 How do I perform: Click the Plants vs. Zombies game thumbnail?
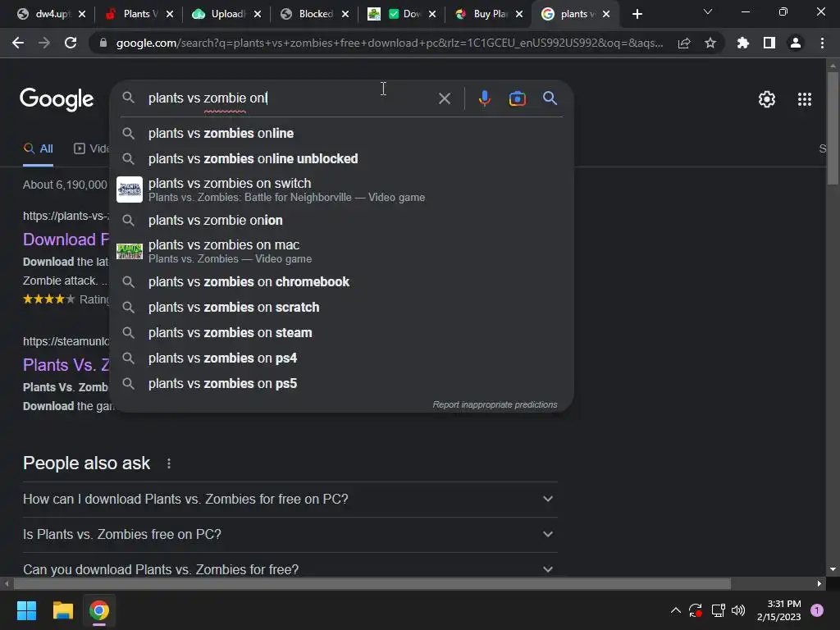[129, 251]
